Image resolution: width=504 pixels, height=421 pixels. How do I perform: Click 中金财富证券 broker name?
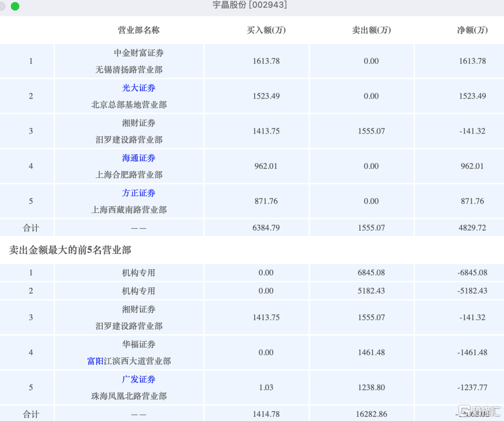[x=139, y=53]
